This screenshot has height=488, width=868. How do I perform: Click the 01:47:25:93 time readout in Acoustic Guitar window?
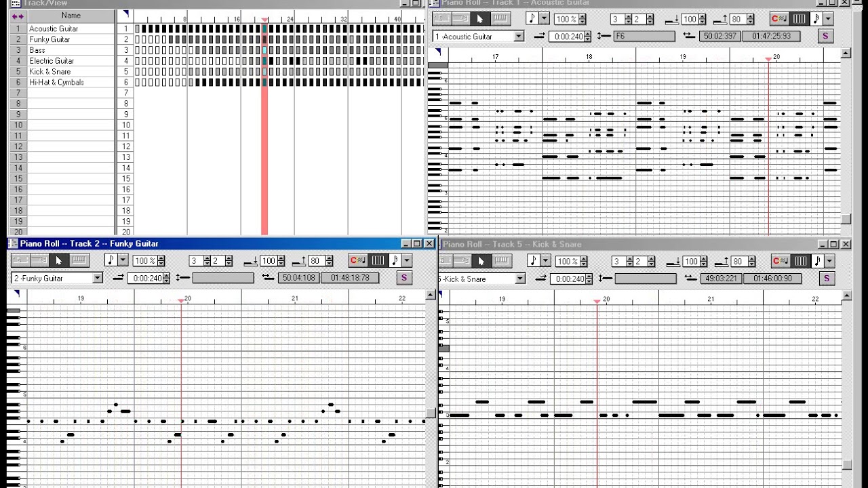771,36
